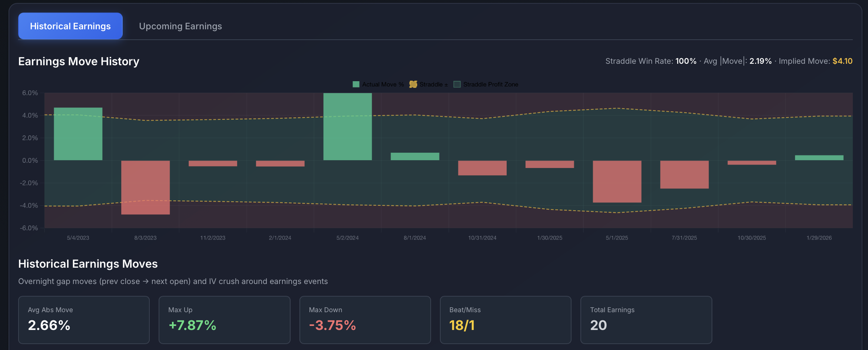The width and height of the screenshot is (868, 350).
Task: Click the Beat/Miss 18/1 stat card
Action: pos(506,320)
